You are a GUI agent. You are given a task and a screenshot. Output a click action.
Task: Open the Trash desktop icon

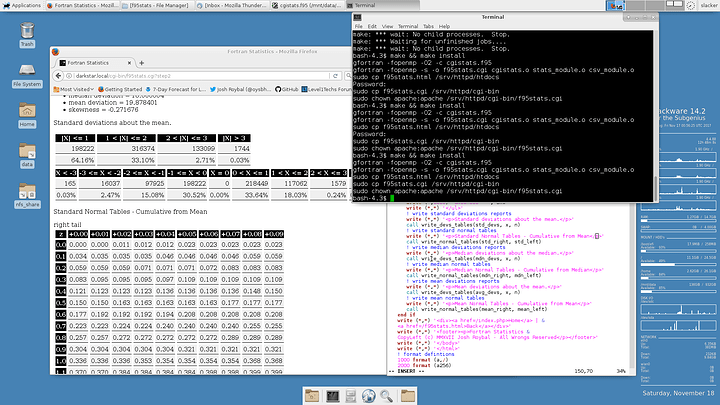[27, 34]
